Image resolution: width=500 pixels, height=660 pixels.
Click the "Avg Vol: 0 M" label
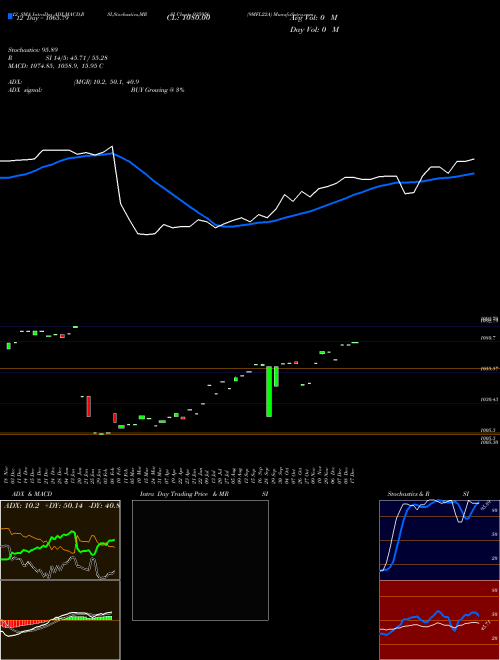[314, 18]
